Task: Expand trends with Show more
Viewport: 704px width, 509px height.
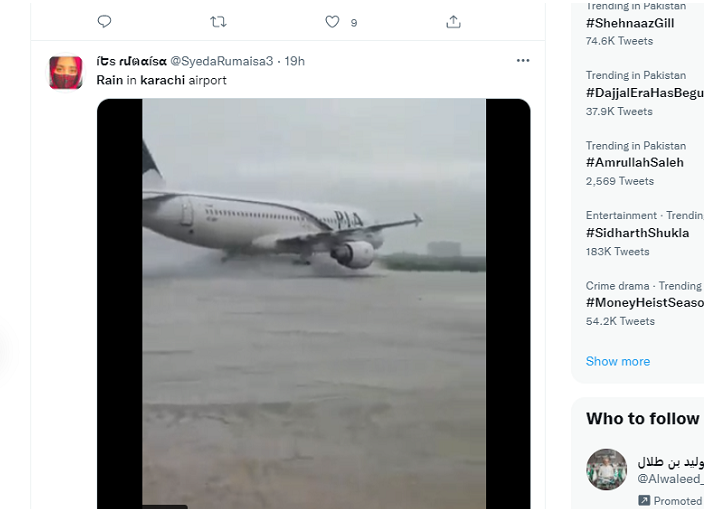Action: tap(618, 361)
